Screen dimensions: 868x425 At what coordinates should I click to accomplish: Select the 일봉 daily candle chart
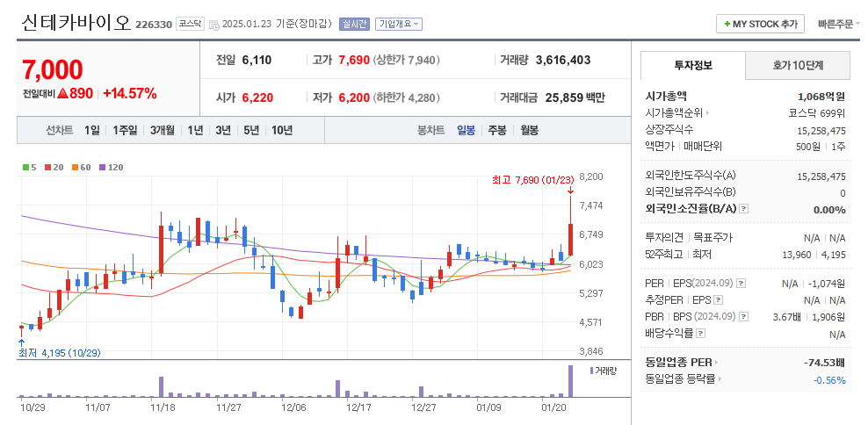[466, 131]
